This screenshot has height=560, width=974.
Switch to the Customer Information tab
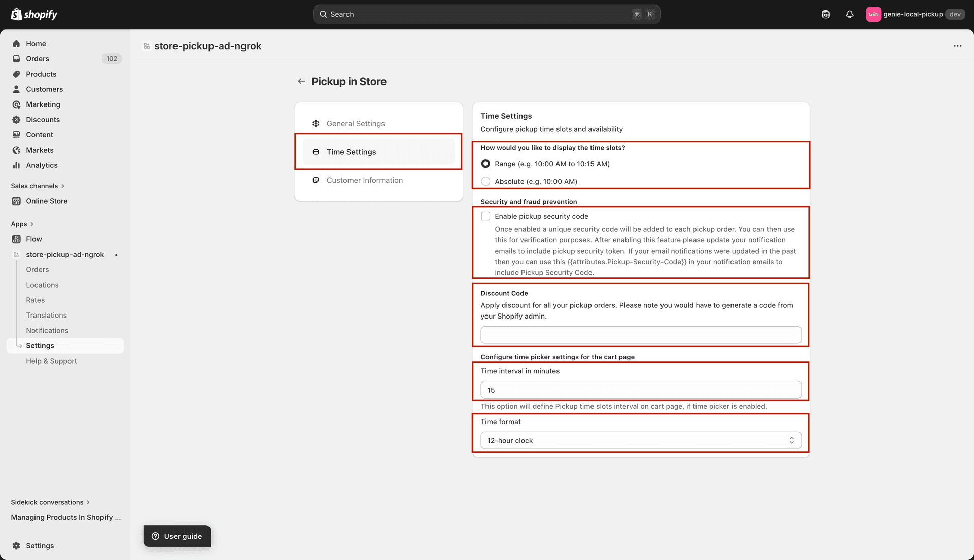point(364,180)
